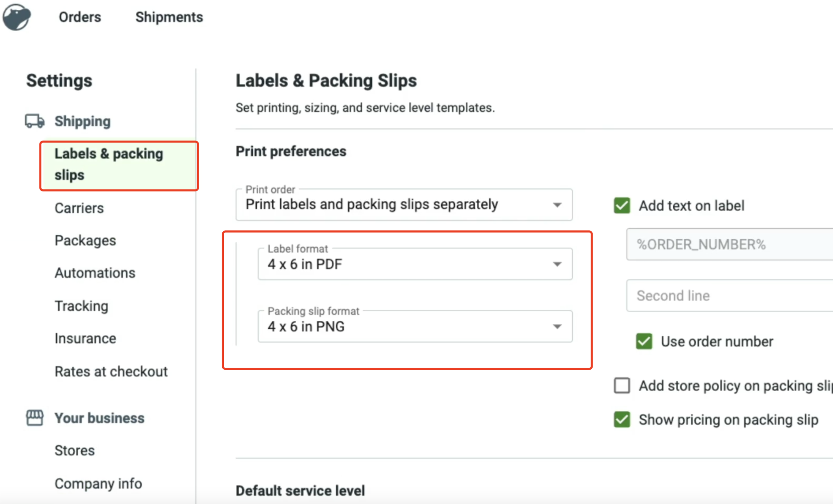The width and height of the screenshot is (833, 504).
Task: Uncheck the Use order number checkbox
Action: point(644,341)
